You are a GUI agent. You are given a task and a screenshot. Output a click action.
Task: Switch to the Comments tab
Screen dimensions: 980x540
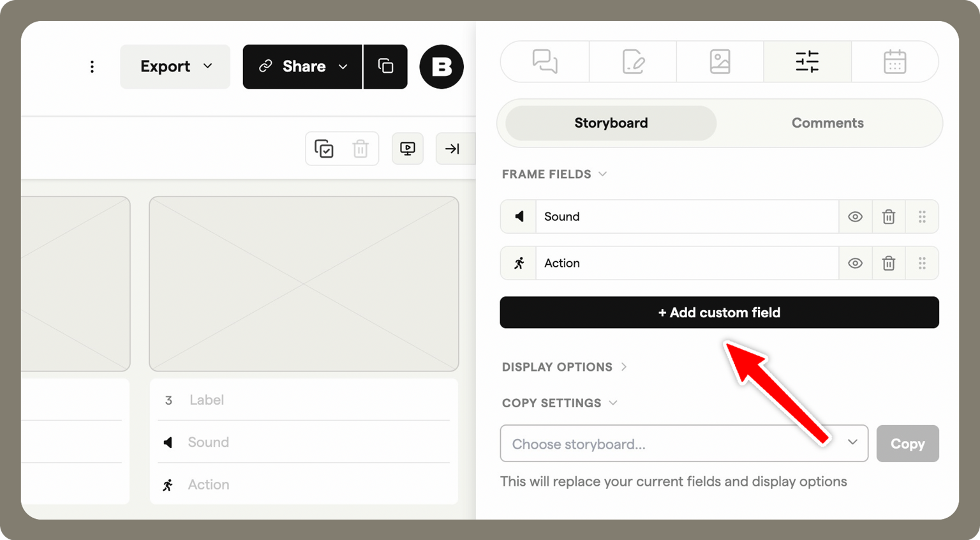(828, 123)
